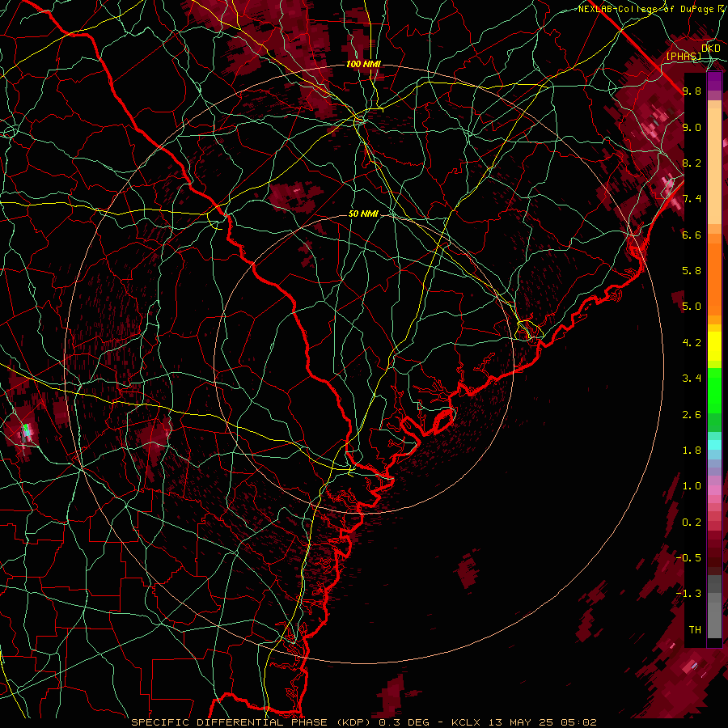Click the 4.2 value on color scale
Image resolution: width=728 pixels, height=728 pixels.
point(692,343)
